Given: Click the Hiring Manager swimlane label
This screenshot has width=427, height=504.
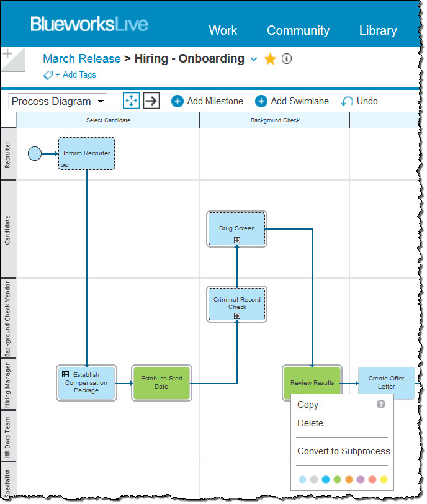Looking at the screenshot, I should coord(7,384).
